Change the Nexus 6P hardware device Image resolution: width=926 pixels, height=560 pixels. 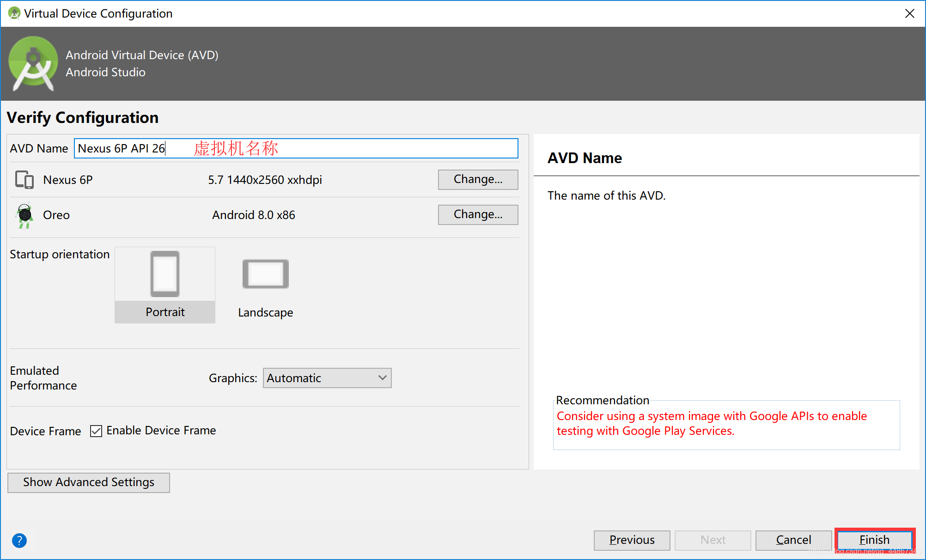point(478,179)
